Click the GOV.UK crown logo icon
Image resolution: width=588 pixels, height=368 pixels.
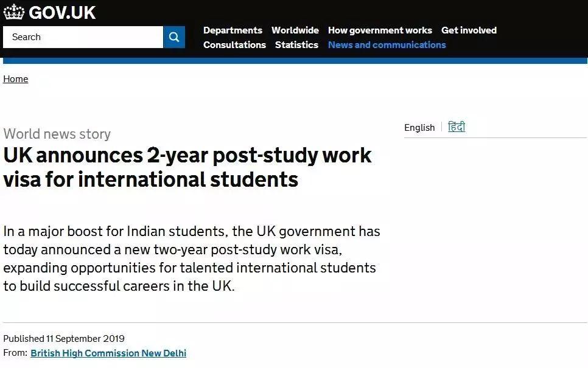tap(14, 13)
